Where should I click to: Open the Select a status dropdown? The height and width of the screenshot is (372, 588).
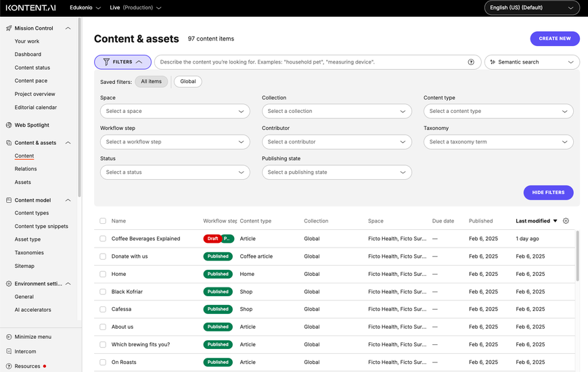[x=175, y=172]
